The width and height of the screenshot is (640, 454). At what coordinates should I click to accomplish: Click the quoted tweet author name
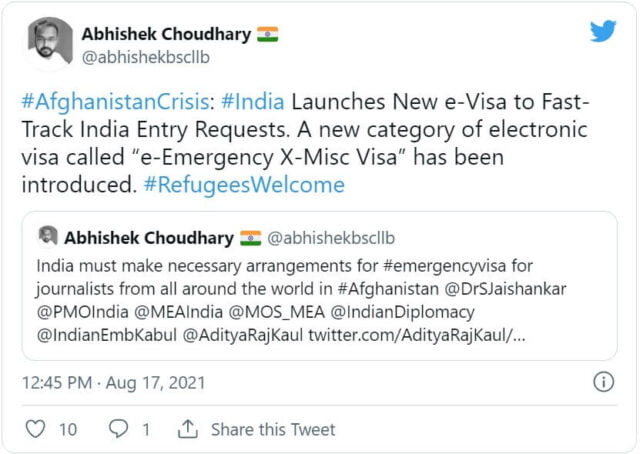[148, 237]
